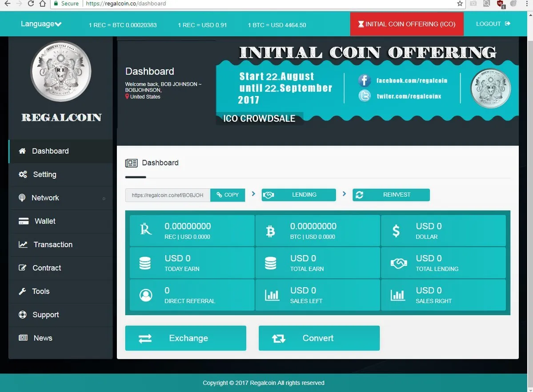Click the browser address bar URL
Screen dimensions: 533x392
[x=126, y=4]
